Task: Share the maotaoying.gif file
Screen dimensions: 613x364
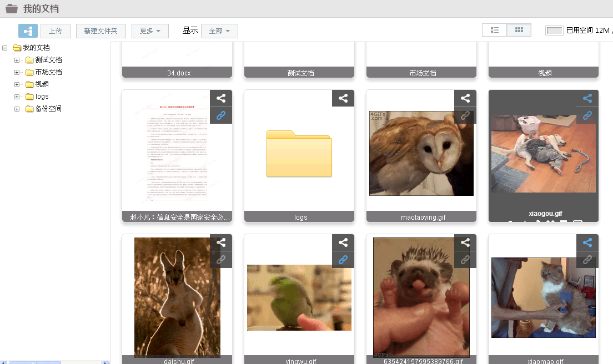Action: pos(465,99)
